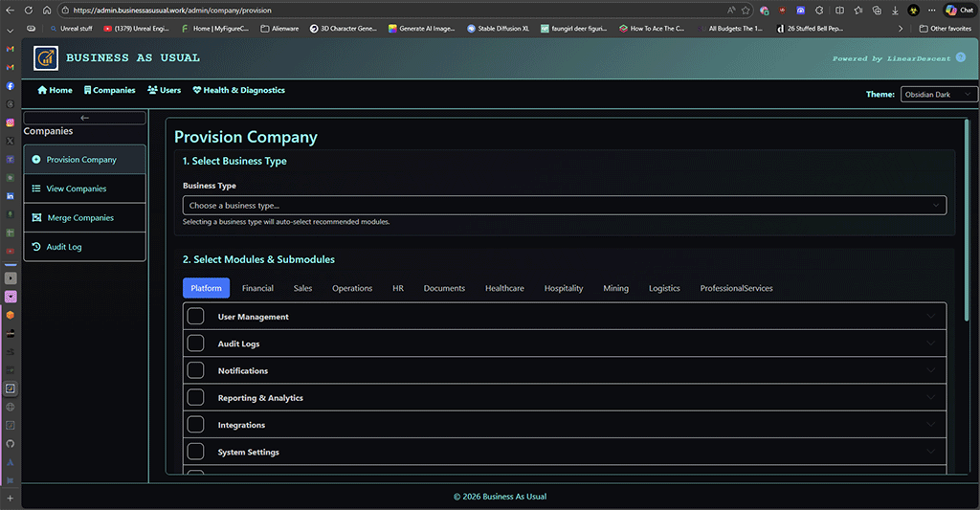980x510 pixels.
Task: Open Instagram from the browser sidebar
Action: (x=11, y=122)
